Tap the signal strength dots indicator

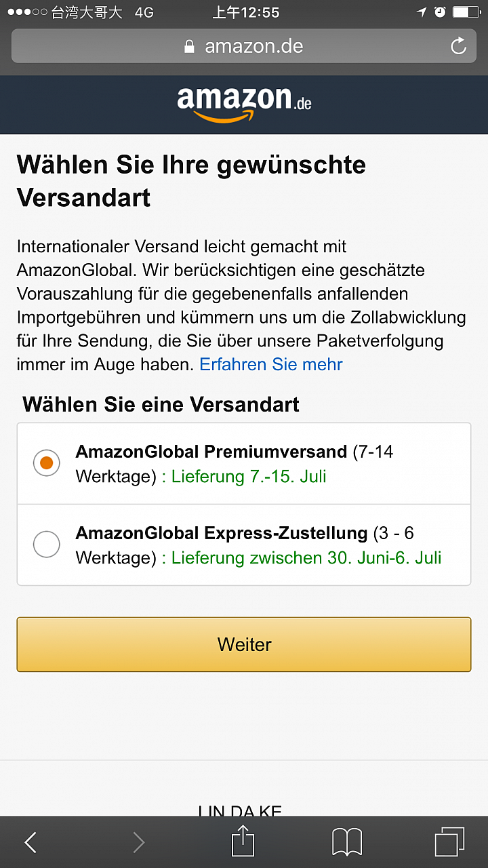point(26,12)
